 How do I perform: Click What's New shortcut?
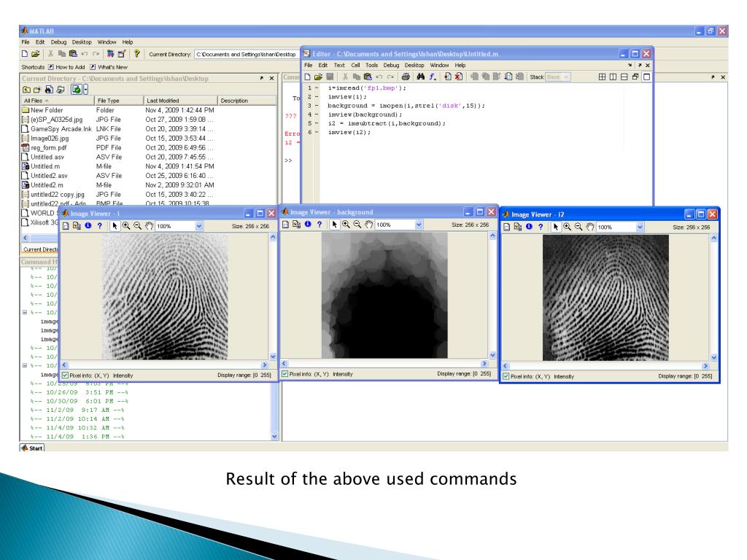click(109, 67)
